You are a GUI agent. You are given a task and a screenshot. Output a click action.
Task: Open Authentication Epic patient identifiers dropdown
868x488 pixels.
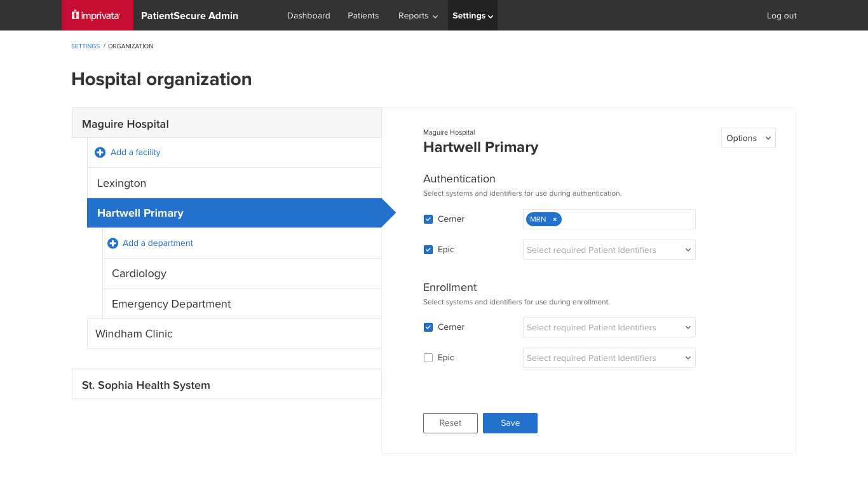point(609,250)
